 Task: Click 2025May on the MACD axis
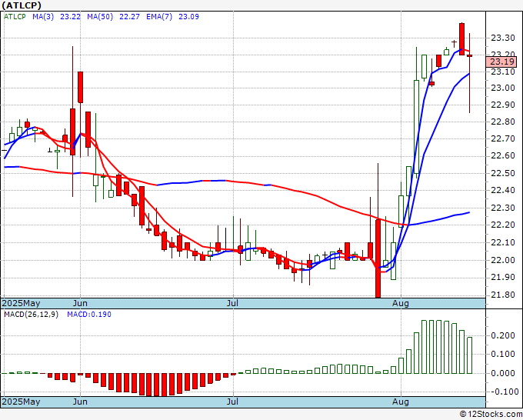[x=21, y=402]
